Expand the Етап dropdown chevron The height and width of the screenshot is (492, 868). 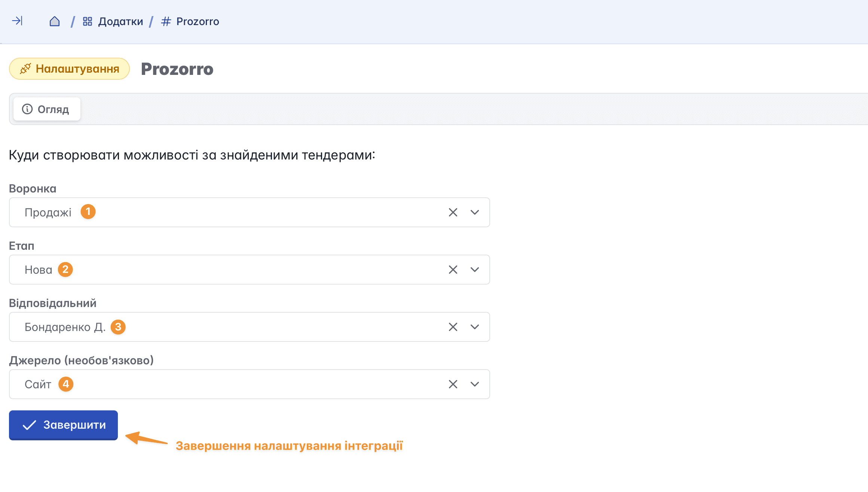pyautogui.click(x=475, y=270)
